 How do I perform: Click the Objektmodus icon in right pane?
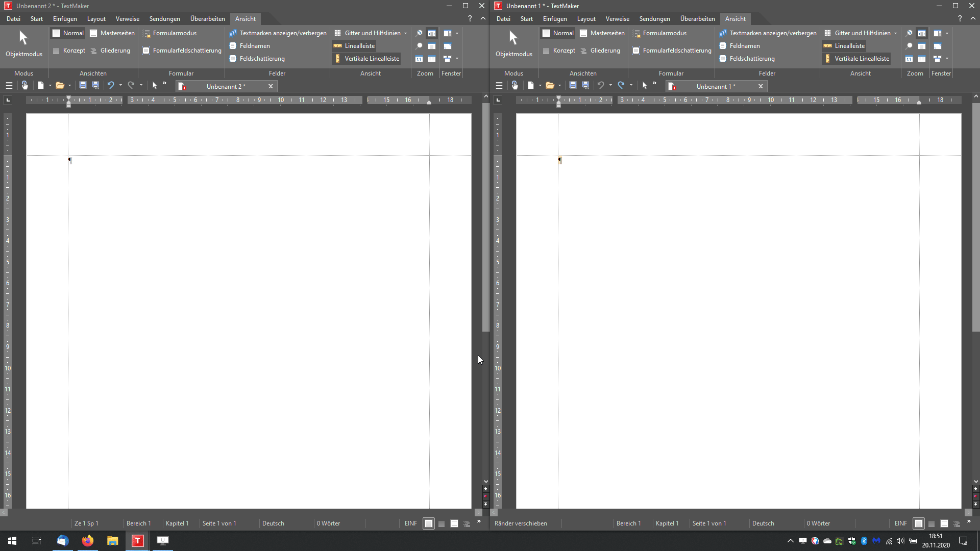(x=513, y=38)
